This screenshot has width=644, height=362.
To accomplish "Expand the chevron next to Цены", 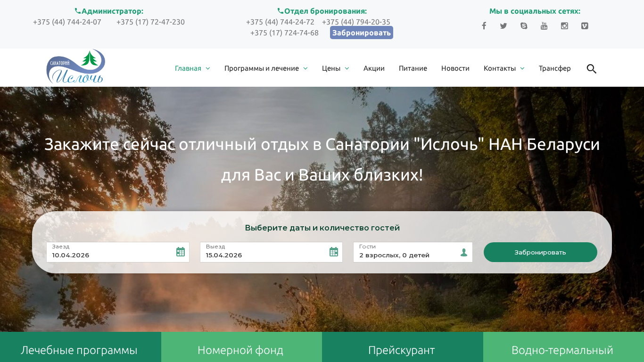I will click(347, 68).
